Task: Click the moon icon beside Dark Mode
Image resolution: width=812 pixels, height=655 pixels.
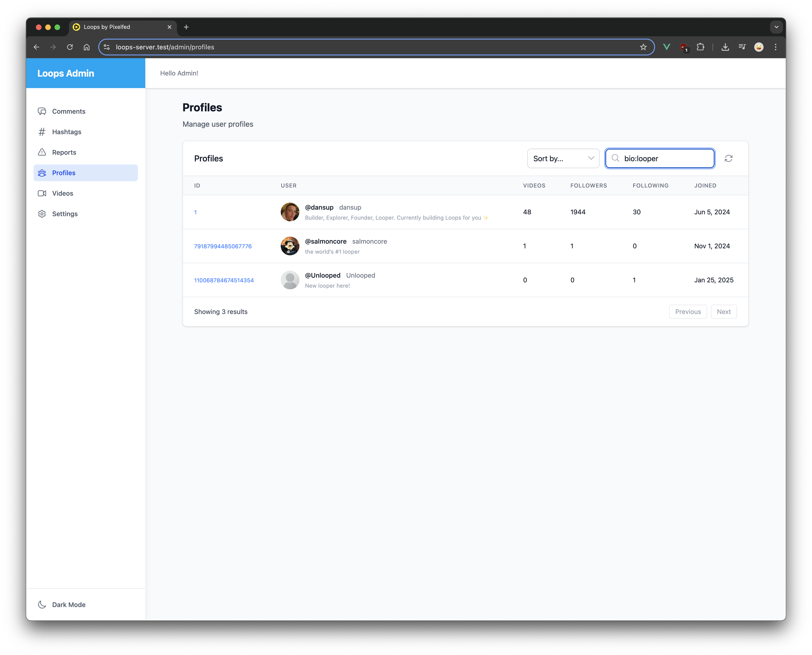Action: (42, 604)
